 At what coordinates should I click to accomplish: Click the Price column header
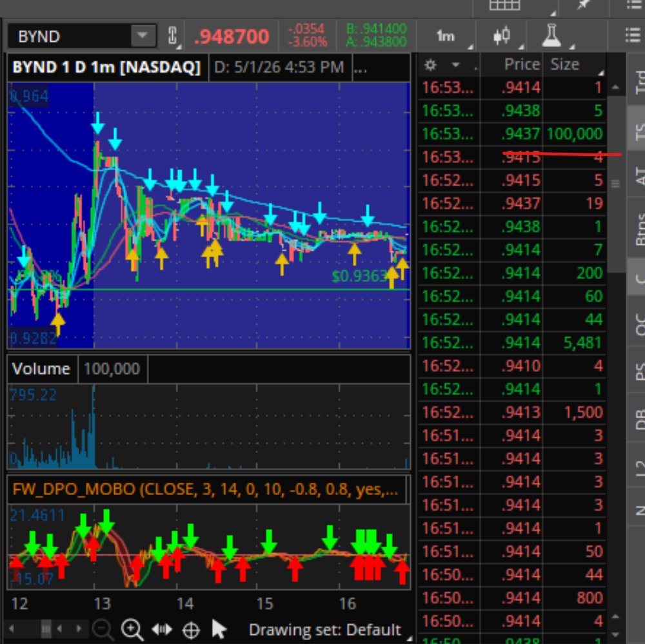tap(522, 64)
